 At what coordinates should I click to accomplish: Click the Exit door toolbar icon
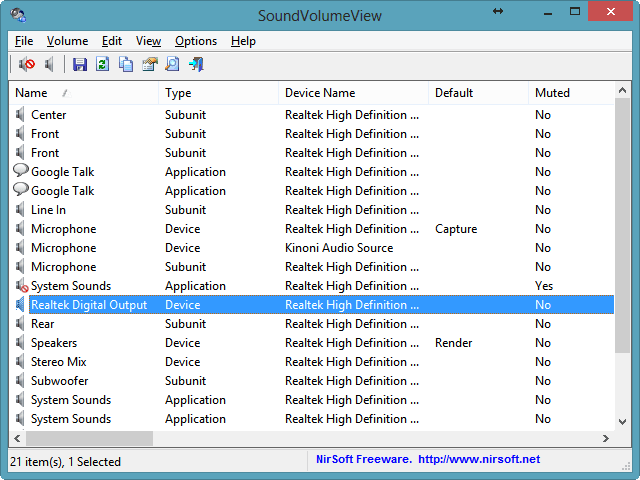coord(196,64)
